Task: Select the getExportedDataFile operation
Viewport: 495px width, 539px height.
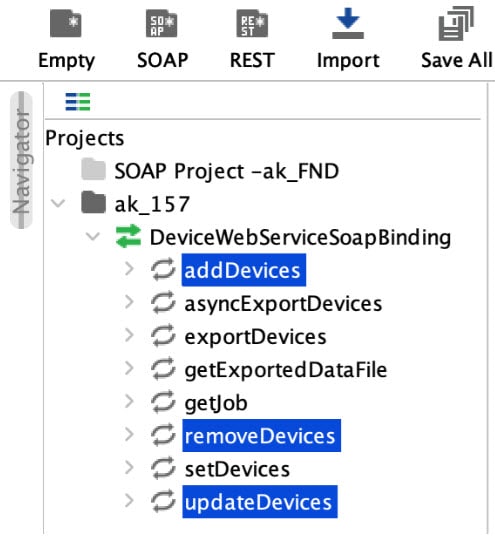Action: coord(286,371)
